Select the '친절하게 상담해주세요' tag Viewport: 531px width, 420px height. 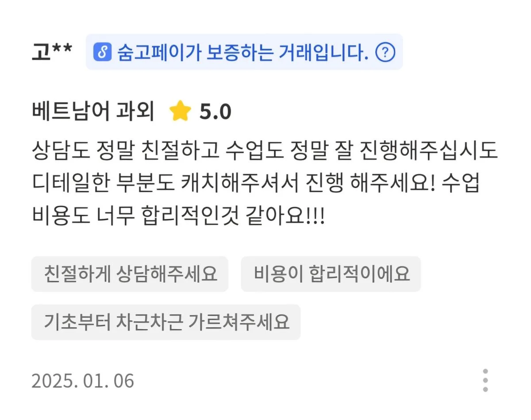(130, 274)
